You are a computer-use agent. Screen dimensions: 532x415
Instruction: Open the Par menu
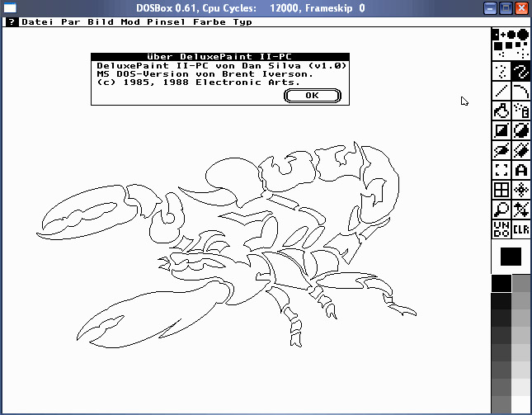click(71, 22)
